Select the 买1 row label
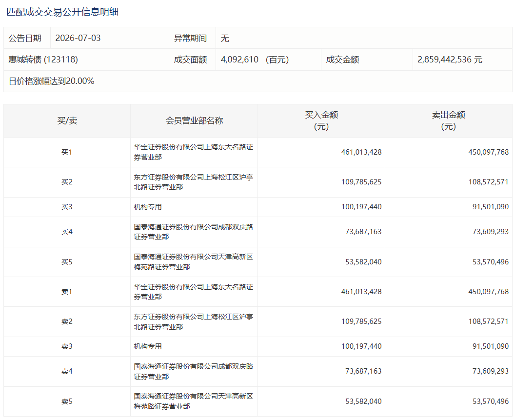 (x=67, y=152)
